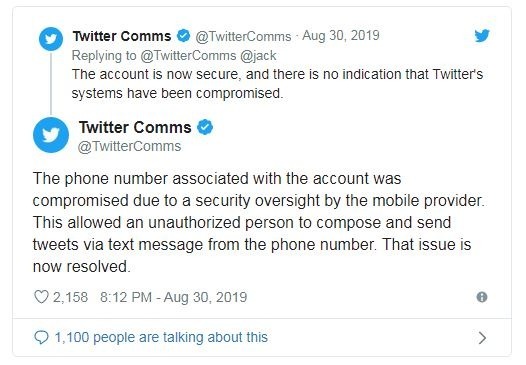Image resolution: width=526 pixels, height=365 pixels.
Task: Click the verified badge beside the main Twitter Comms name
Action: pos(205,127)
